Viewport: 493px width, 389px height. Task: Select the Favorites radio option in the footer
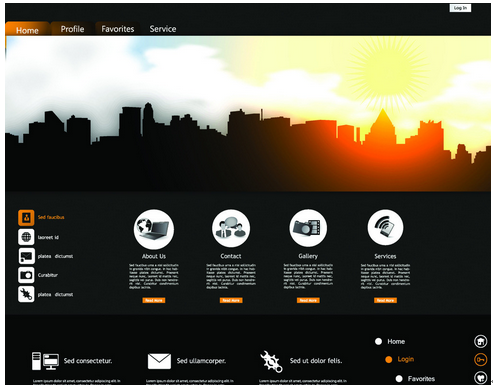(x=399, y=379)
